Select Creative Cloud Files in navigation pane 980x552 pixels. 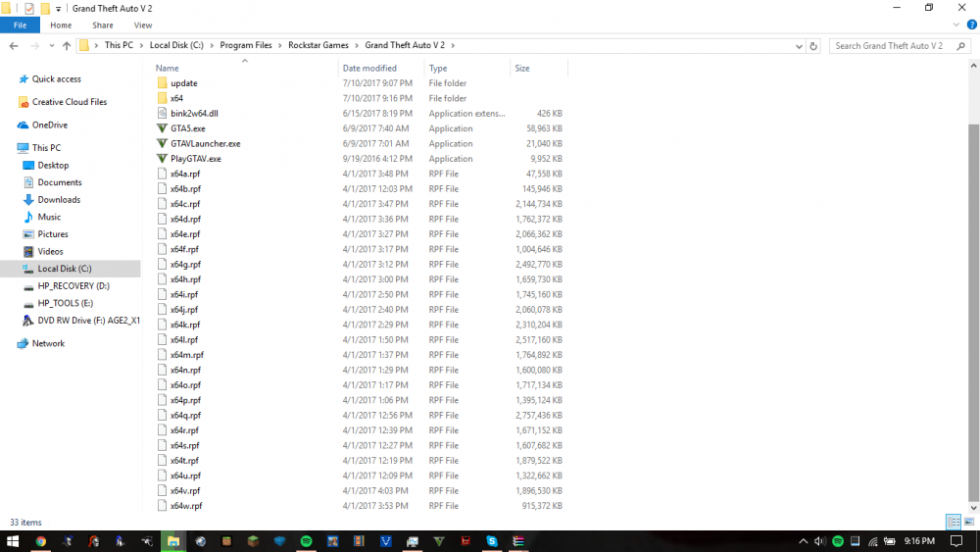coord(70,102)
